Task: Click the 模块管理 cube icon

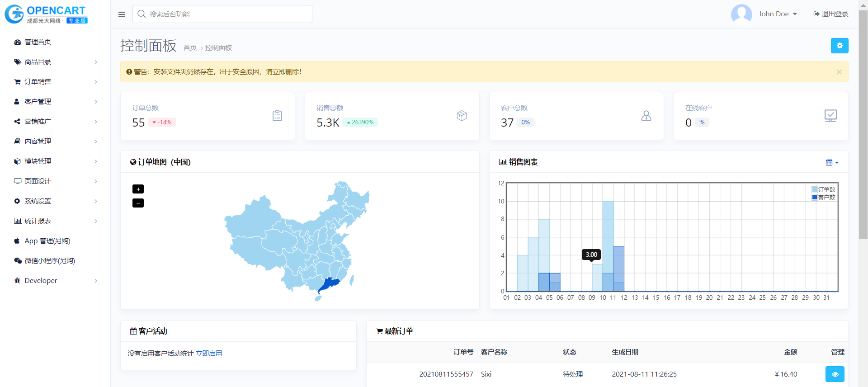Action: pyautogui.click(x=17, y=161)
